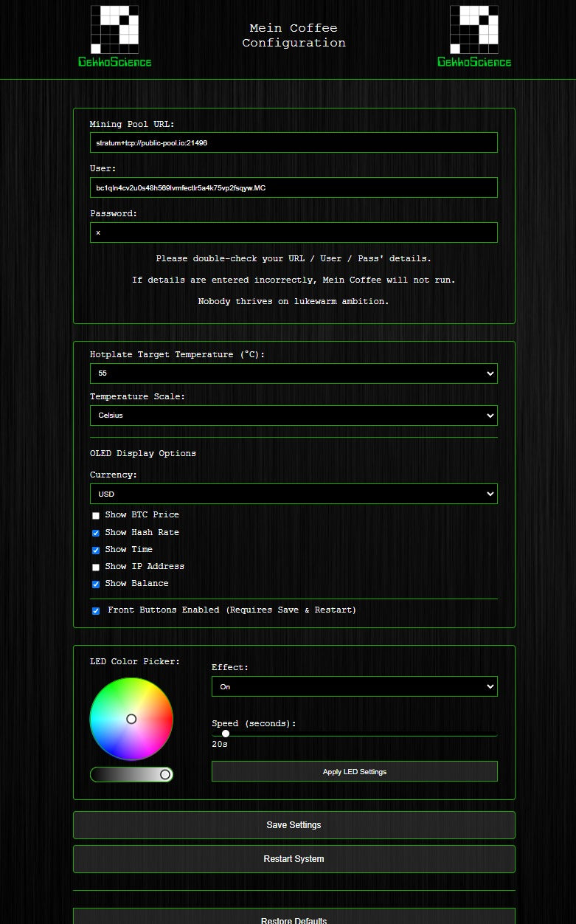Image resolution: width=576 pixels, height=924 pixels.
Task: Enable the Show BTC Price checkbox
Action: coord(96,516)
